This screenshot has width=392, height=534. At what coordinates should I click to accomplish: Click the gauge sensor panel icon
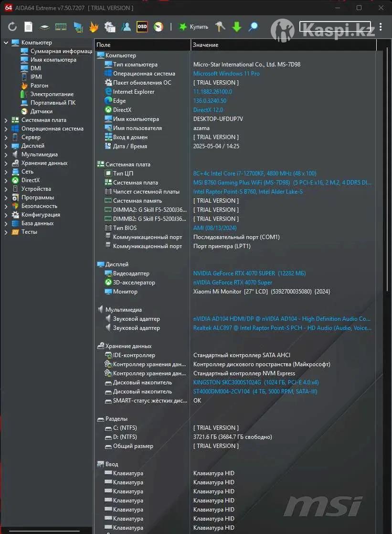(159, 27)
